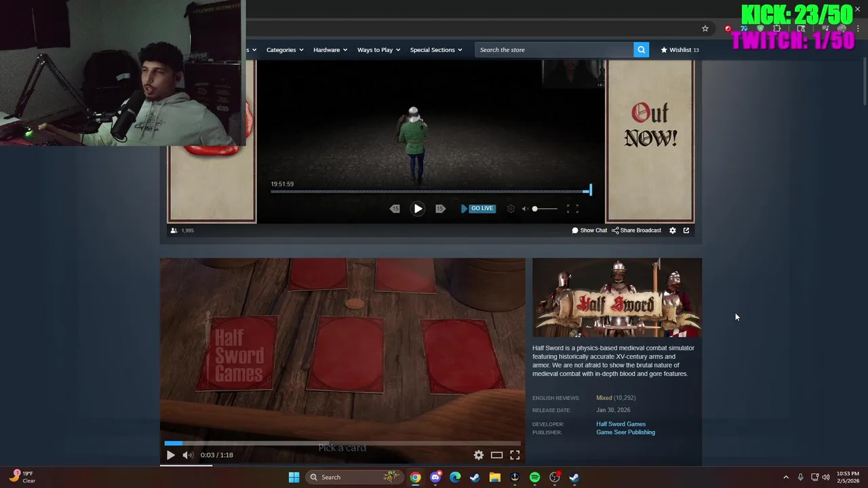
Task: Bookmark this page with star icon
Action: pos(705,28)
